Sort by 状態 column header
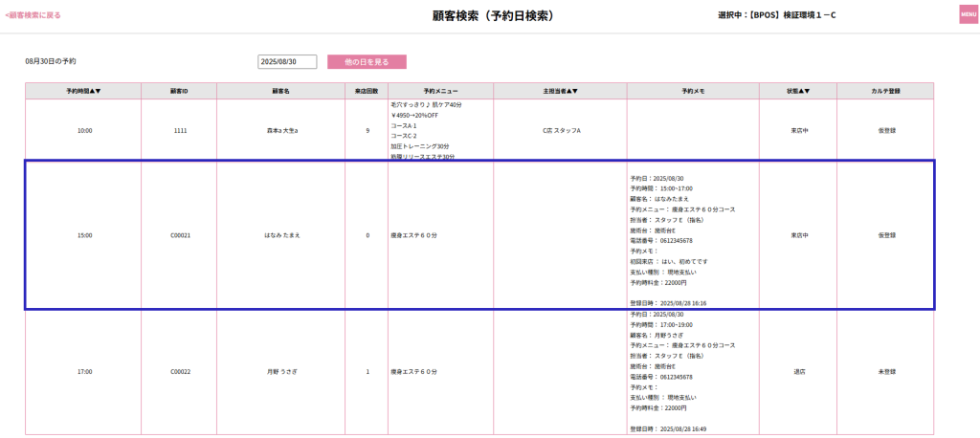This screenshot has width=980, height=438. [x=798, y=91]
